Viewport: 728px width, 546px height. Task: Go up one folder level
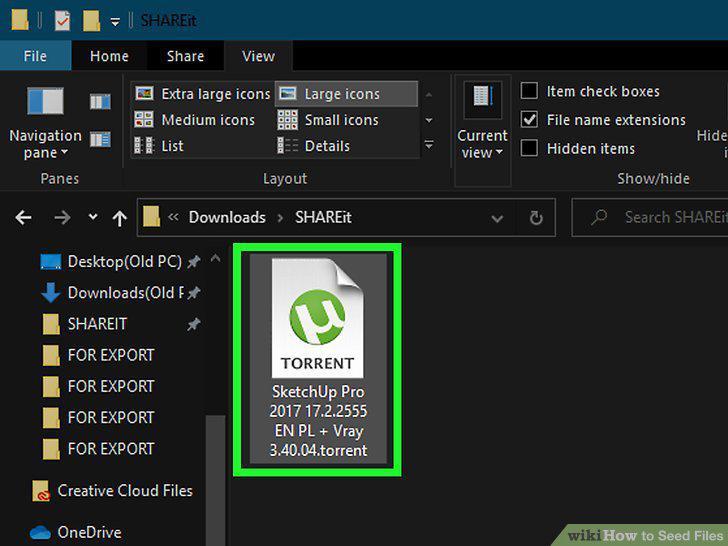click(119, 218)
